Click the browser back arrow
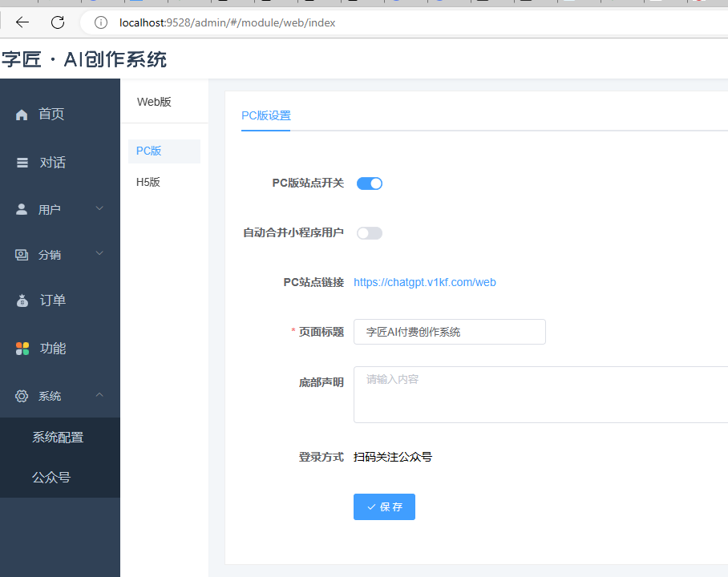Viewport: 728px width, 577px height. click(22, 22)
